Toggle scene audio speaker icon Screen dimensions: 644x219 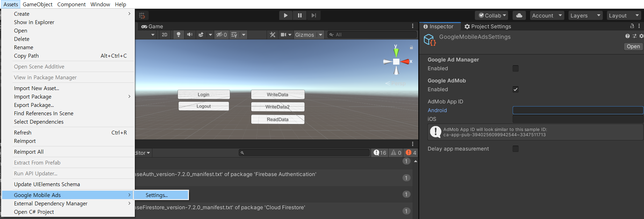190,35
